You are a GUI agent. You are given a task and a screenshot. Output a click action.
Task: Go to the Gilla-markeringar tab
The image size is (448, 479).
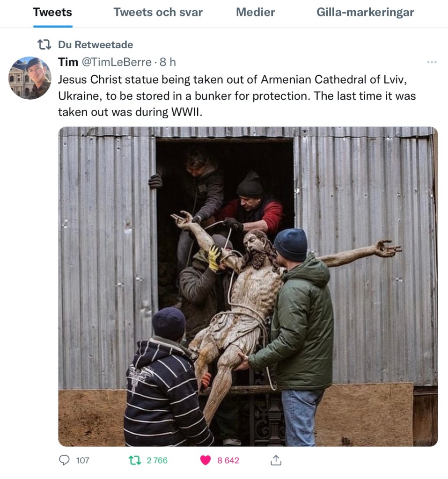365,13
